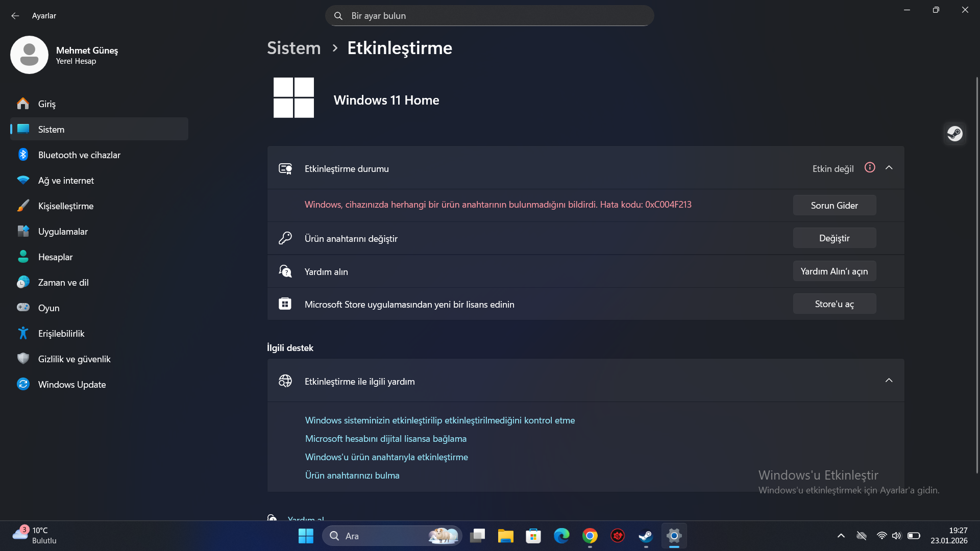Click the Bluetooth icon in the sidebar

[x=23, y=155]
